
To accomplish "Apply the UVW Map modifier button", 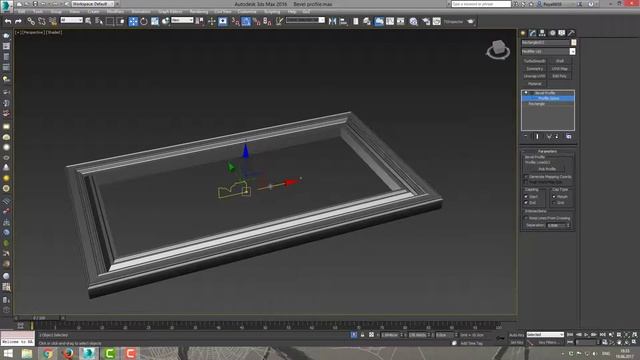I will pyautogui.click(x=560, y=69).
